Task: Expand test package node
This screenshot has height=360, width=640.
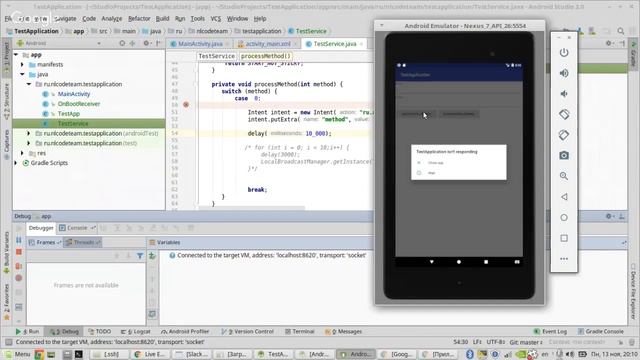Action: coord(29,143)
